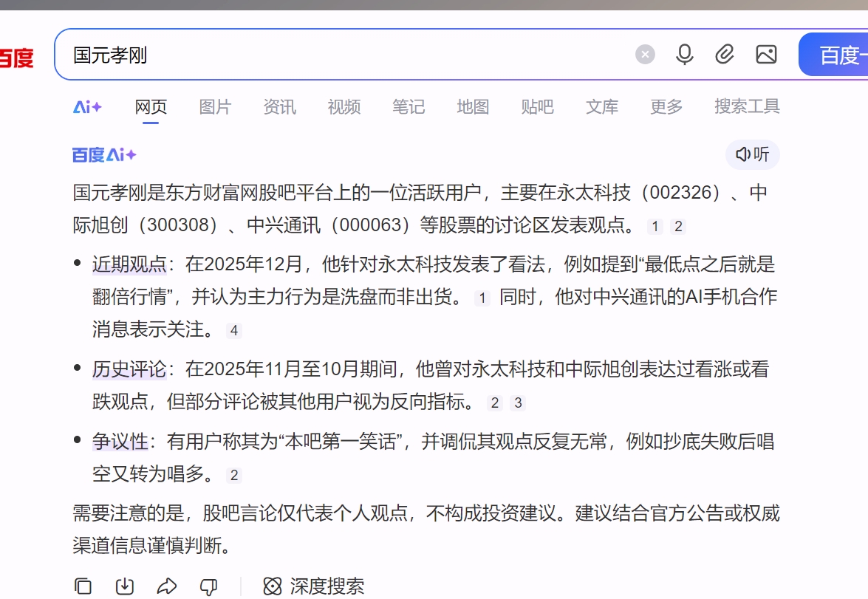This screenshot has height=599, width=868.
Task: Download the AI answer
Action: pos(125,586)
